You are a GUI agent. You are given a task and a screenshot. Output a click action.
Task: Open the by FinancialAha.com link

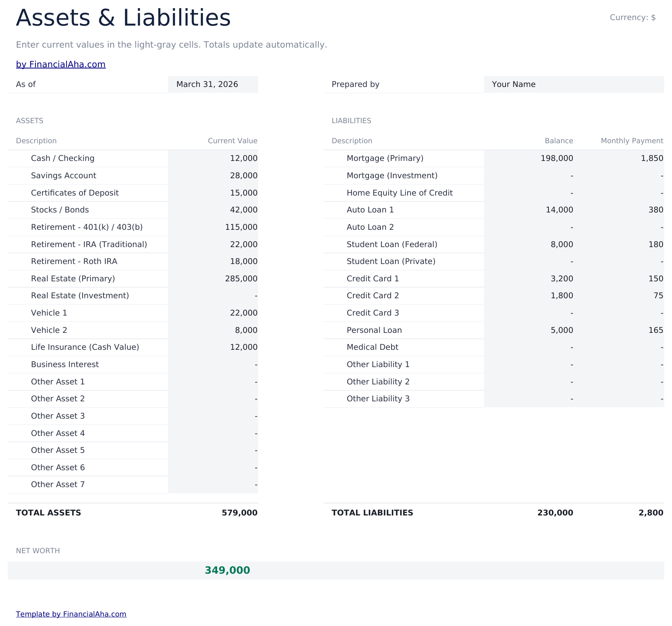61,64
